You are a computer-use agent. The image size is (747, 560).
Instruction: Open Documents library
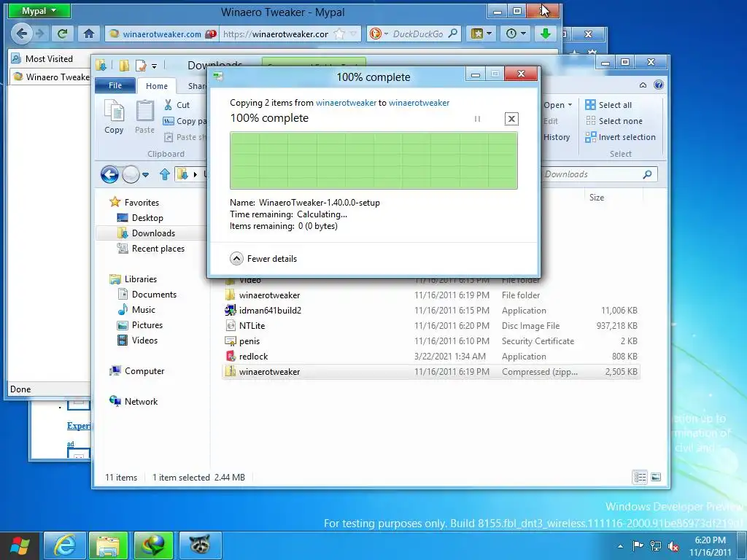147,295
